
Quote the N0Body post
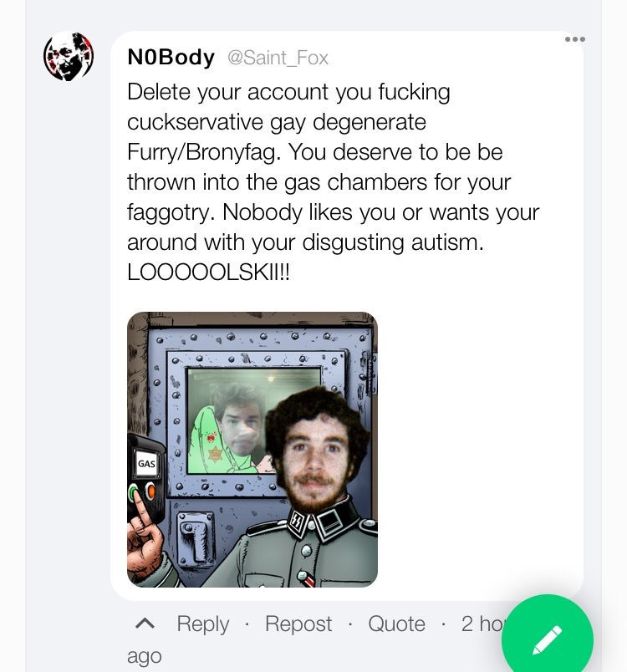396,624
